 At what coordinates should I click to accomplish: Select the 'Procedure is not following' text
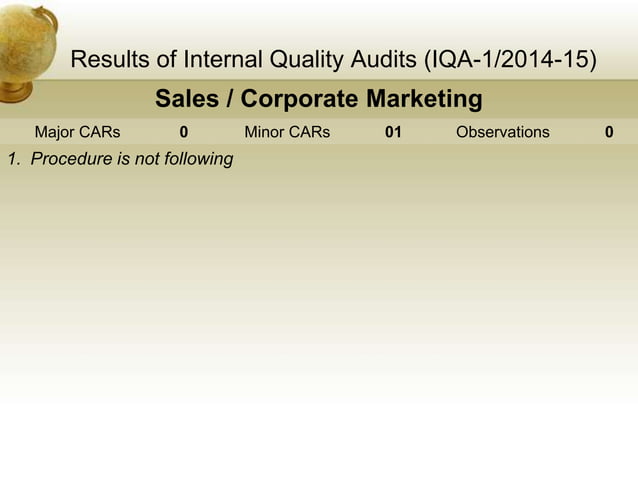coord(132,159)
